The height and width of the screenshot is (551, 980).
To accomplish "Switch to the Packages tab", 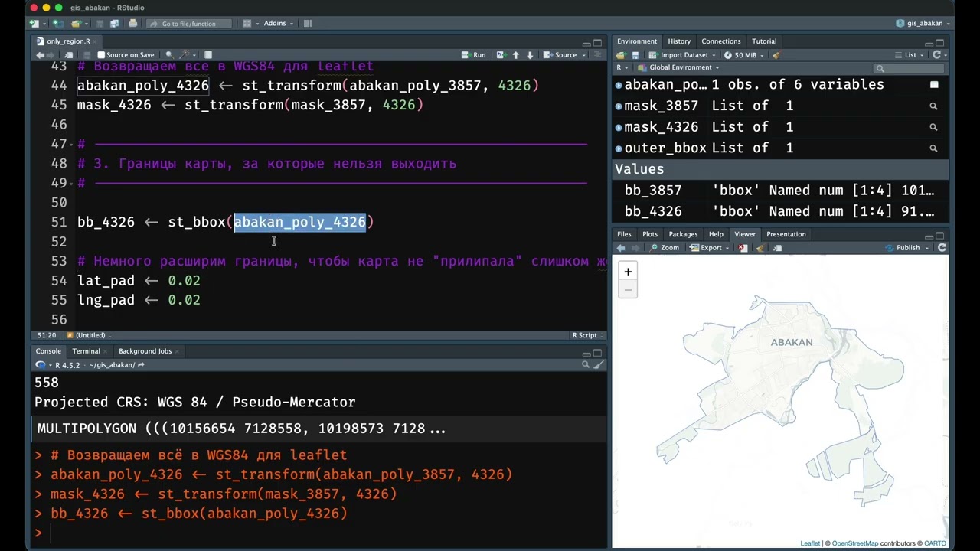I will pyautogui.click(x=683, y=234).
